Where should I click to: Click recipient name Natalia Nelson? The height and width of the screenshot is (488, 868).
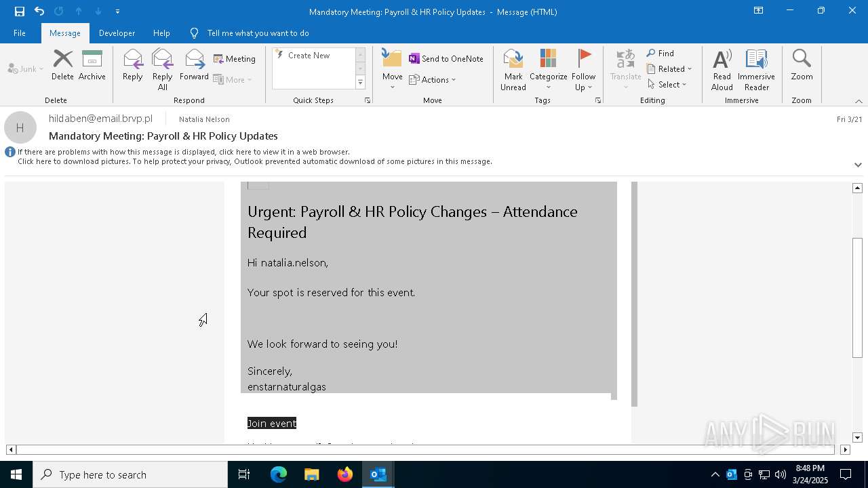click(204, 119)
